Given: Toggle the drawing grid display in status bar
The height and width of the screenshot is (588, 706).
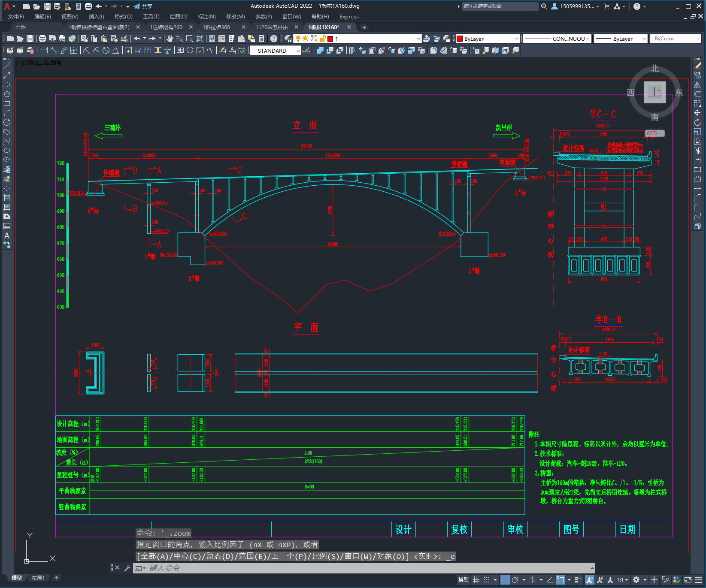Looking at the screenshot, I should (476, 580).
